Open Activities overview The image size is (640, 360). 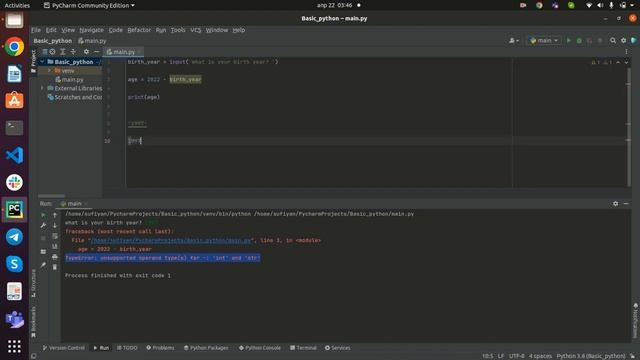click(x=17, y=5)
